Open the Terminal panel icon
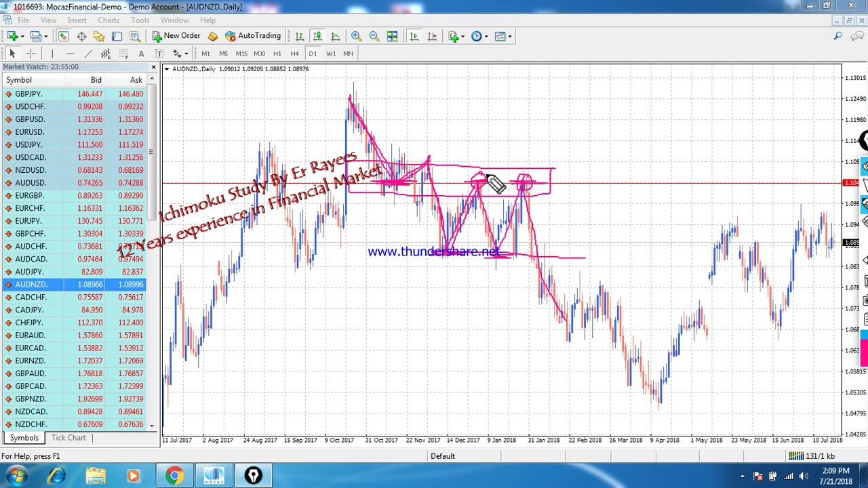Image resolution: width=868 pixels, height=488 pixels. (117, 36)
